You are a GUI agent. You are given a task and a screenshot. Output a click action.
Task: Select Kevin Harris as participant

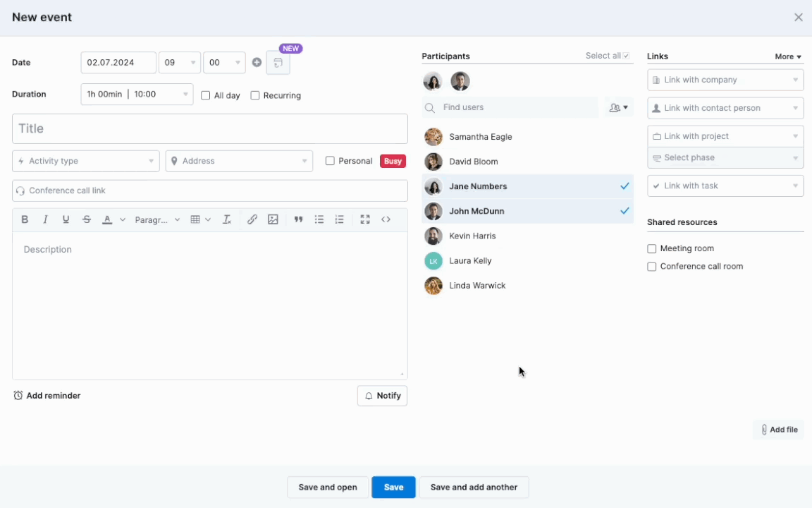527,236
